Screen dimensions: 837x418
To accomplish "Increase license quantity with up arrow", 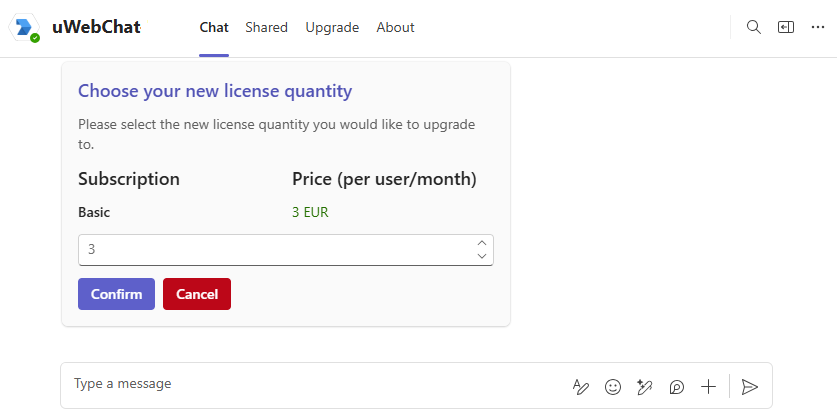I will tap(482, 243).
